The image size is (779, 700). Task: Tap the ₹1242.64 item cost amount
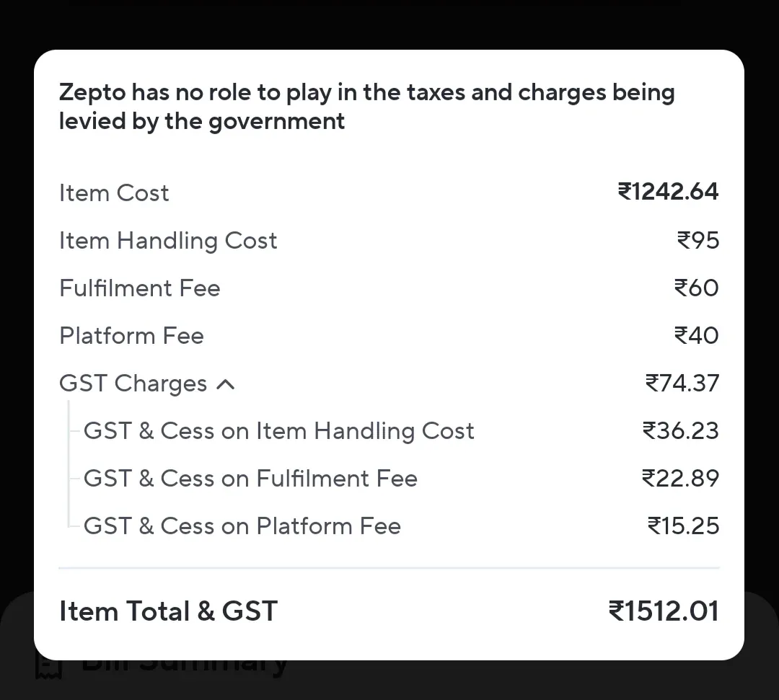pyautogui.click(x=668, y=192)
